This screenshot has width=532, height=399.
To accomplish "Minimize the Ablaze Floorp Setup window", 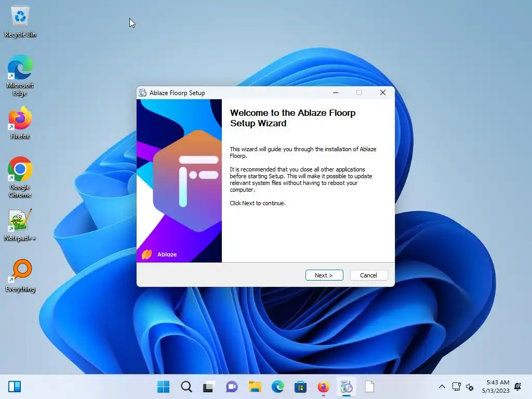I will pyautogui.click(x=336, y=92).
